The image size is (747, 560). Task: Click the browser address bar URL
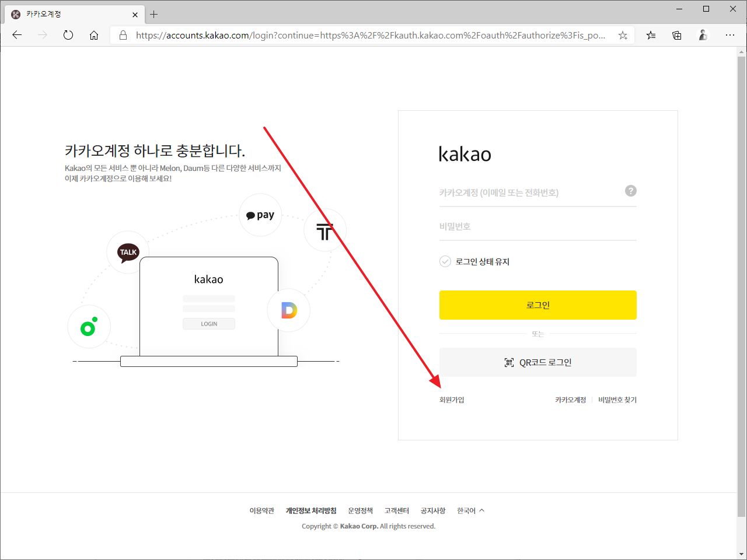(x=370, y=35)
